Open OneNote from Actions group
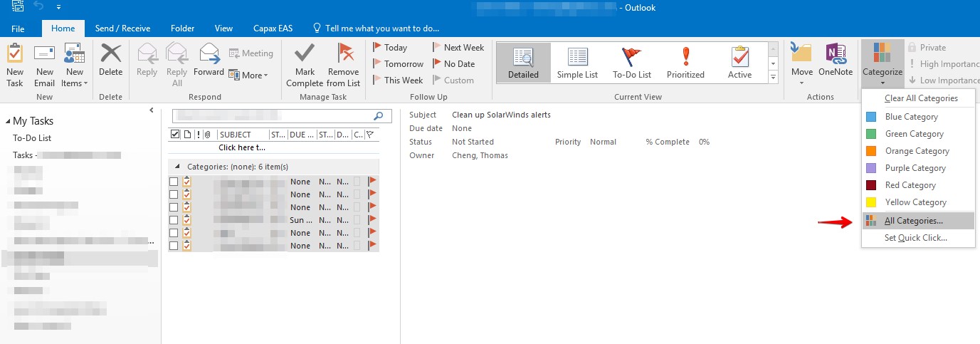The height and width of the screenshot is (344, 980). (836, 56)
